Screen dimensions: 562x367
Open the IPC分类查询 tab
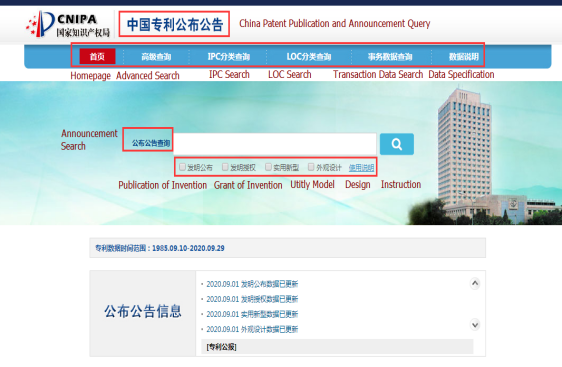click(x=229, y=57)
